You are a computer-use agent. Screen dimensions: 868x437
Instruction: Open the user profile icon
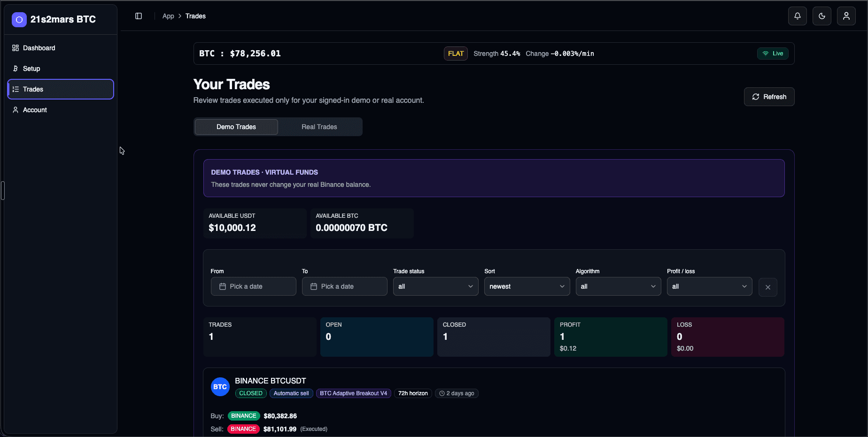[x=846, y=16]
